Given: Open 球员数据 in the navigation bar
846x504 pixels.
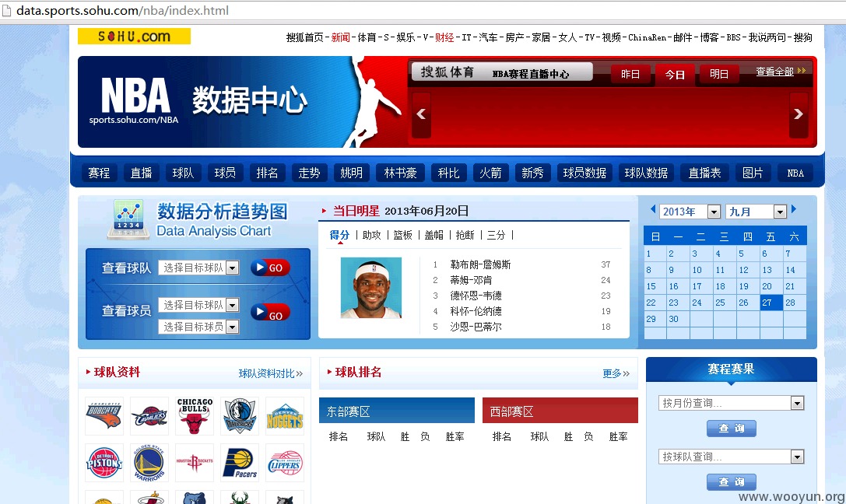Looking at the screenshot, I should 584,173.
